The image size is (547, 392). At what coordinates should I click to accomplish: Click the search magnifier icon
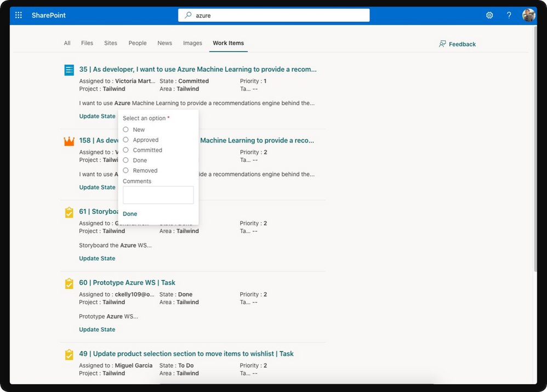pyautogui.click(x=187, y=15)
